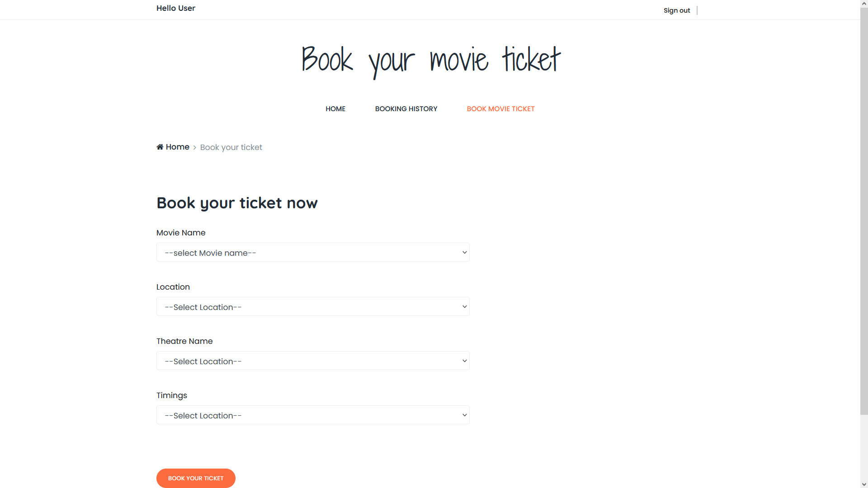Switch to the HOME tab
The height and width of the screenshot is (488, 868).
(x=335, y=108)
